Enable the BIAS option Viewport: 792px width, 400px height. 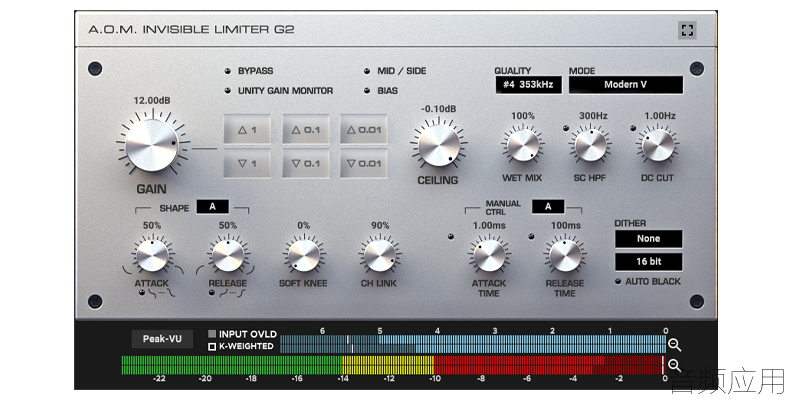367,91
